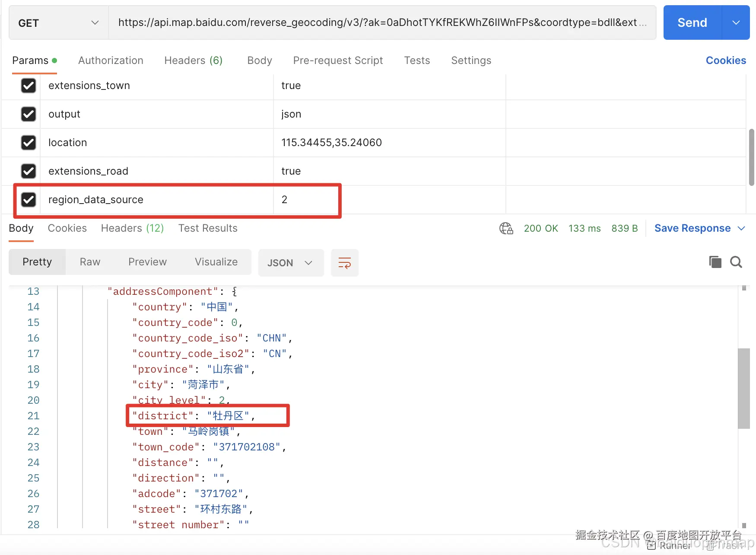Screen dimensions: 756x555
Task: Click Save Response
Action: [x=692, y=228]
